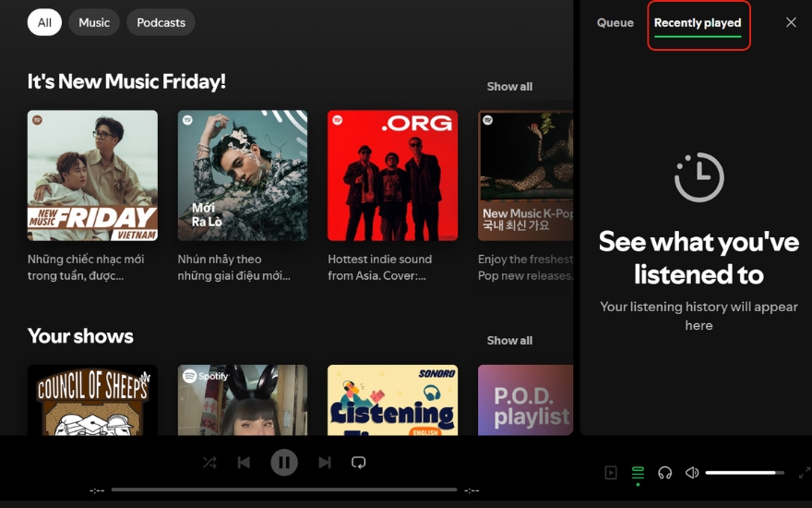This screenshot has width=812, height=508.
Task: Open the Mới Ra Lò playlist cover
Action: coord(243,175)
